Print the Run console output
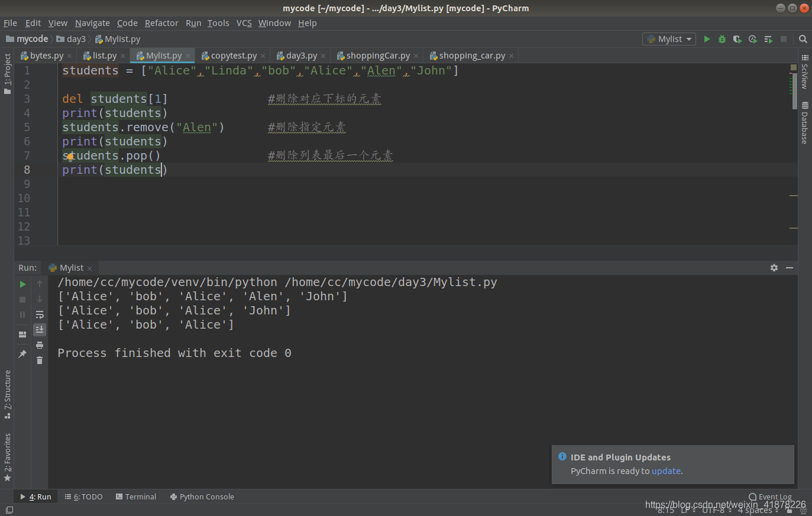Image resolution: width=812 pixels, height=516 pixels. point(40,345)
